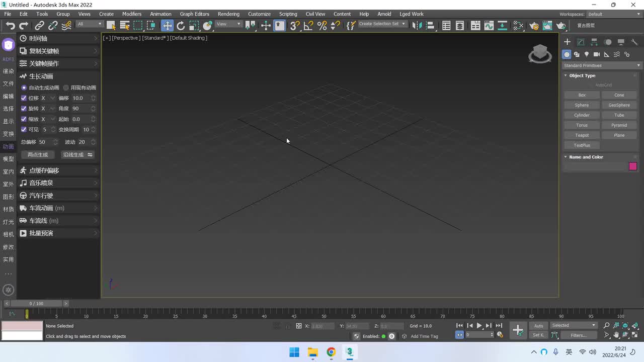
Task: Open the Graph Editors menu
Action: pos(195,14)
